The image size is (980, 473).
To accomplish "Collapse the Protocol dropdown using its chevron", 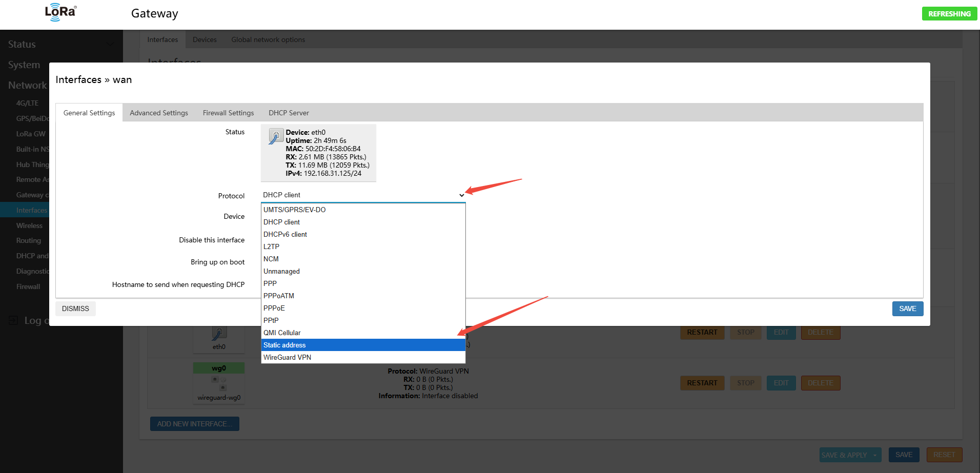I will [461, 195].
